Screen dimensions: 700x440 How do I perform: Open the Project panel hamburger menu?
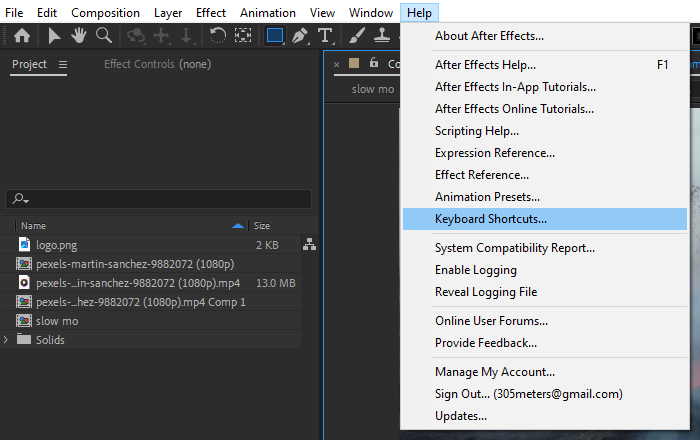(63, 65)
